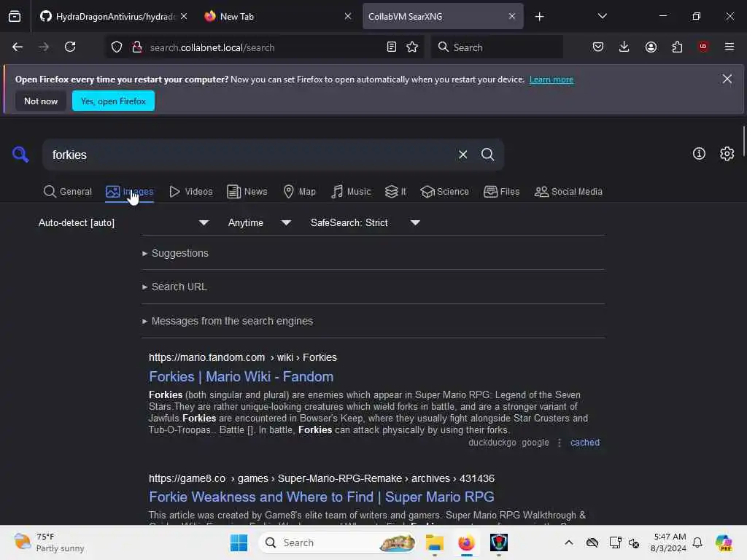
Task: Select the News search category
Action: pos(247,192)
